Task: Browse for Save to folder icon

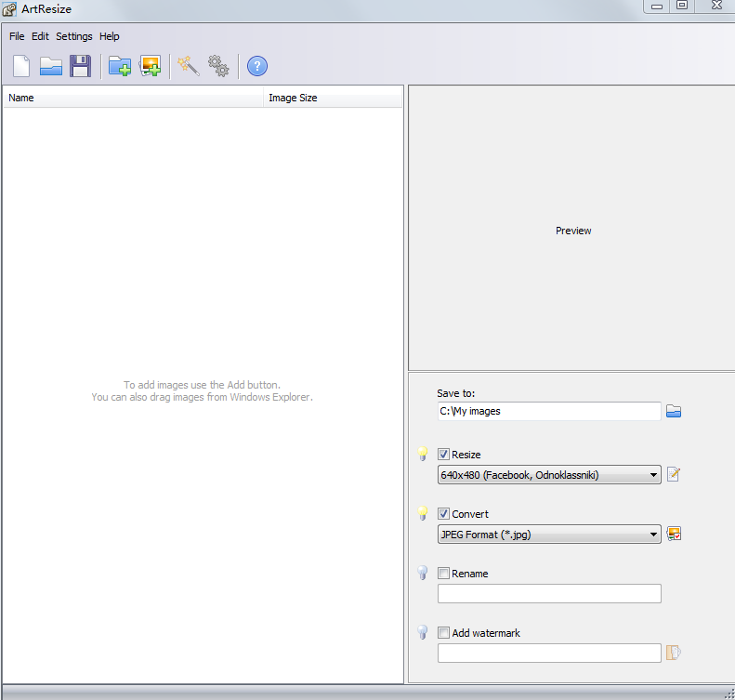Action: [x=674, y=411]
